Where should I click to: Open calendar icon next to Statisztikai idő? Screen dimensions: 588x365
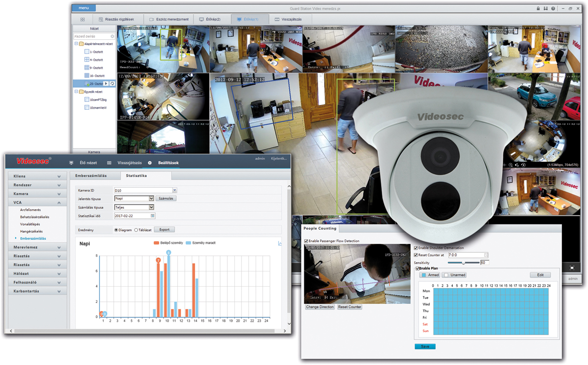(x=152, y=216)
